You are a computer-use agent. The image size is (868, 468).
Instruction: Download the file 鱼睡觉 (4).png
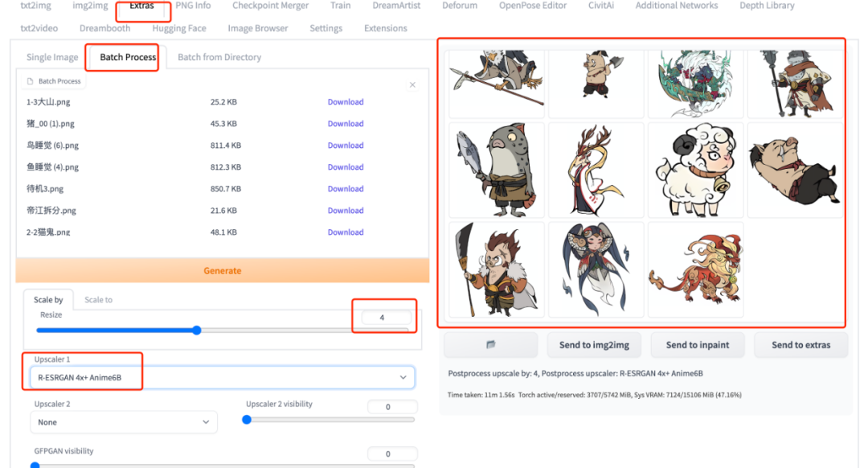click(346, 166)
